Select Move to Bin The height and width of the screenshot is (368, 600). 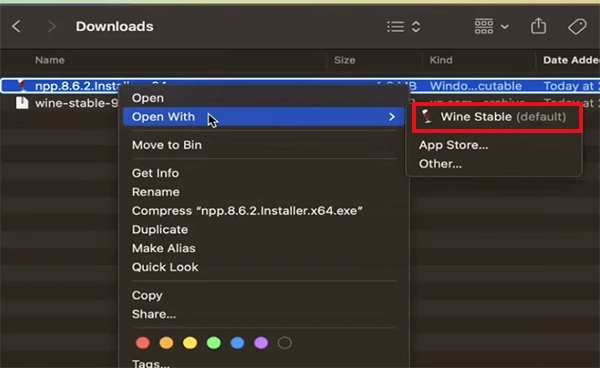(x=166, y=145)
